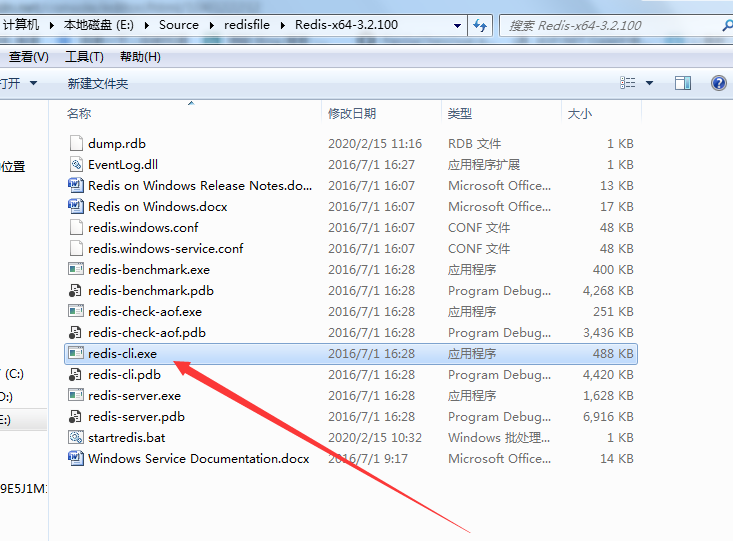Image resolution: width=733 pixels, height=541 pixels.
Task: Click the redis-check-aof.exe application icon
Action: tap(76, 311)
